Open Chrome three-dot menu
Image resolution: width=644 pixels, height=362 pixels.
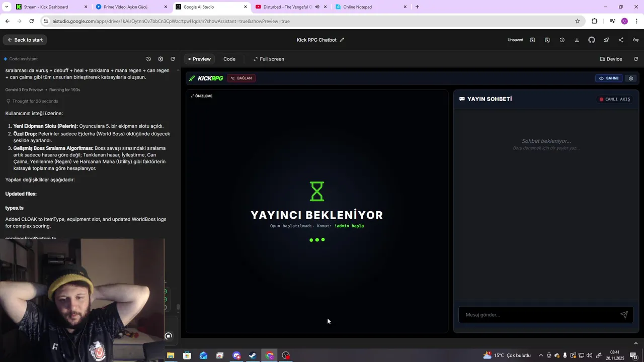point(637,21)
